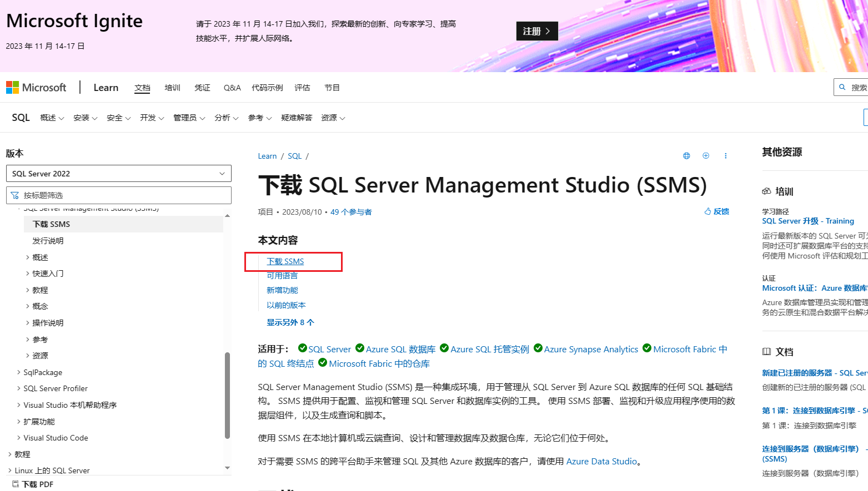The image size is (868, 491).
Task: Jump to 可用语言 section
Action: [x=282, y=276]
